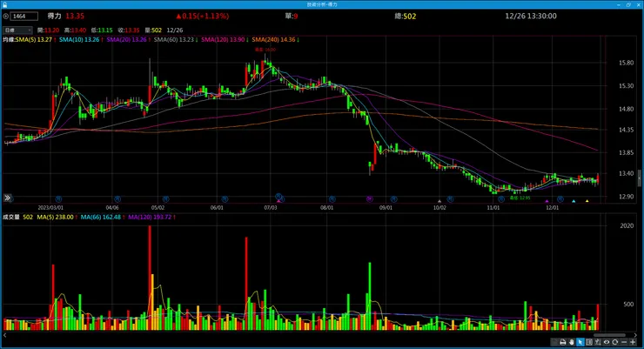Click the stock name 得力

[x=54, y=16]
